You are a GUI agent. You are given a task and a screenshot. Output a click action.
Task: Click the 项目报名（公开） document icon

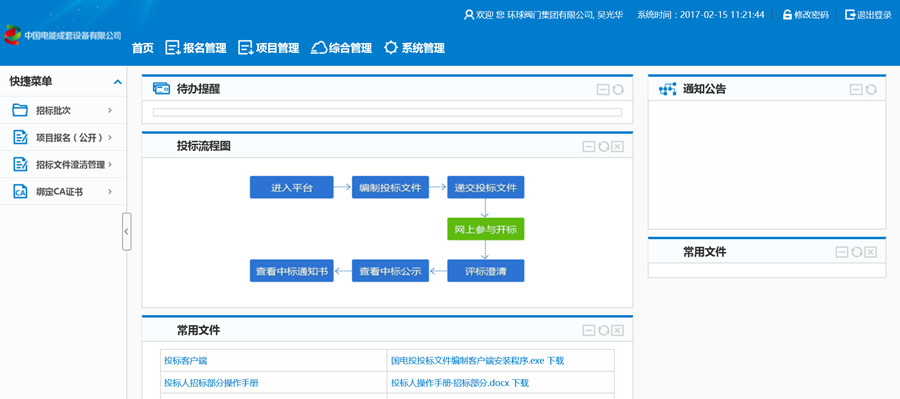(20, 137)
